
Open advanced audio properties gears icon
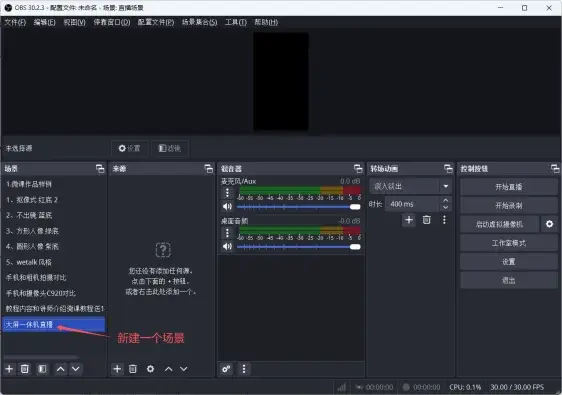coord(227,369)
